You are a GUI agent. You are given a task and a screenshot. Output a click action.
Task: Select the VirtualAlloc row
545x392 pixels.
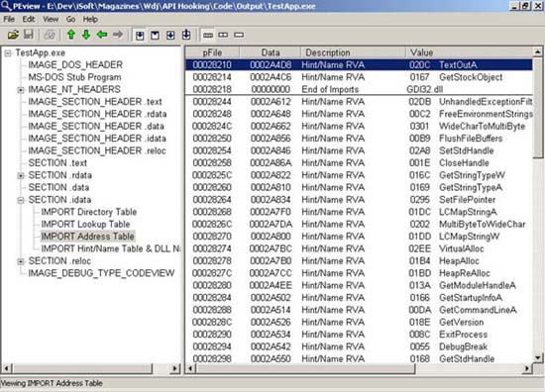pyautogui.click(x=359, y=248)
